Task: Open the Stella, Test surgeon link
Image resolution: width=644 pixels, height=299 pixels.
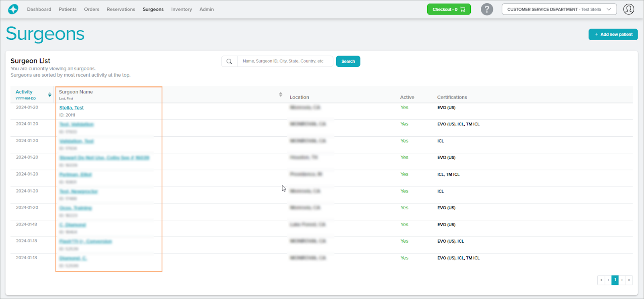Action: 72,108
